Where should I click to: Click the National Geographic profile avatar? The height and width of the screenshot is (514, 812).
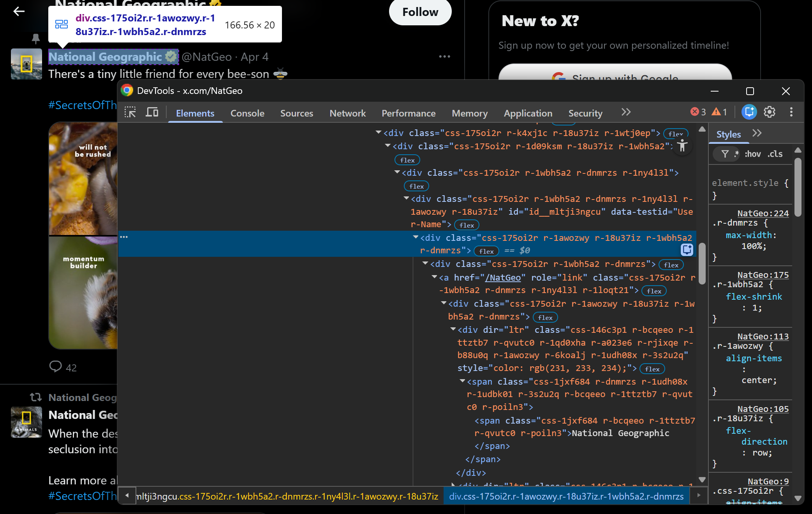pos(26,64)
